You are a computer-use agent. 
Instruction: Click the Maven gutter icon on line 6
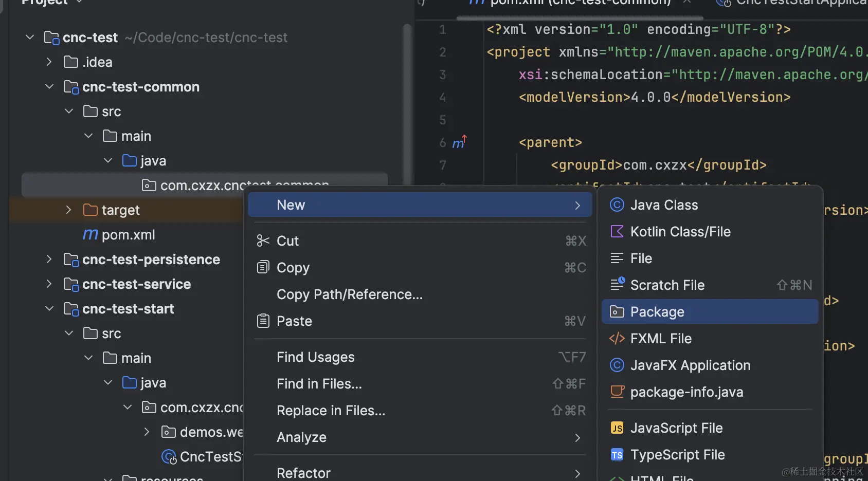coord(459,142)
